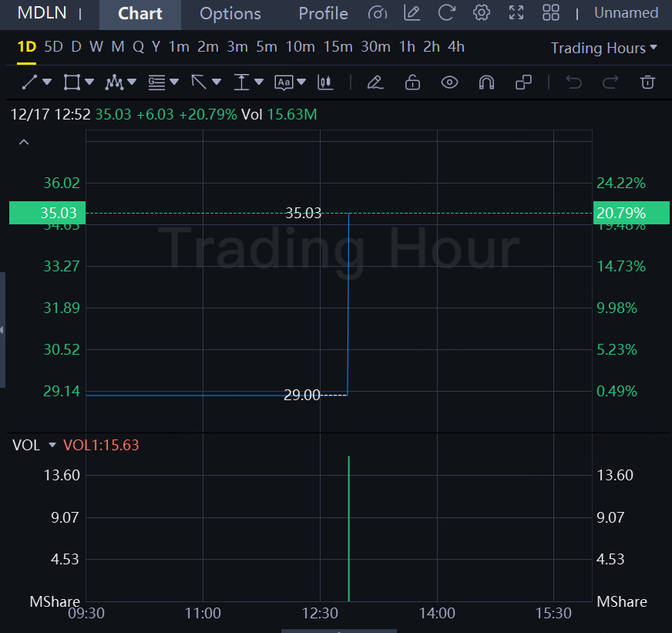
Task: Choose the 15m interval
Action: point(338,47)
